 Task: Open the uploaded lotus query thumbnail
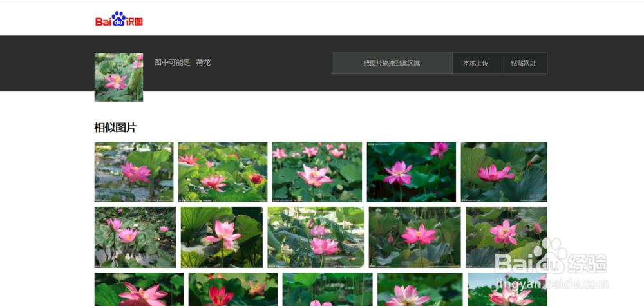coord(118,77)
